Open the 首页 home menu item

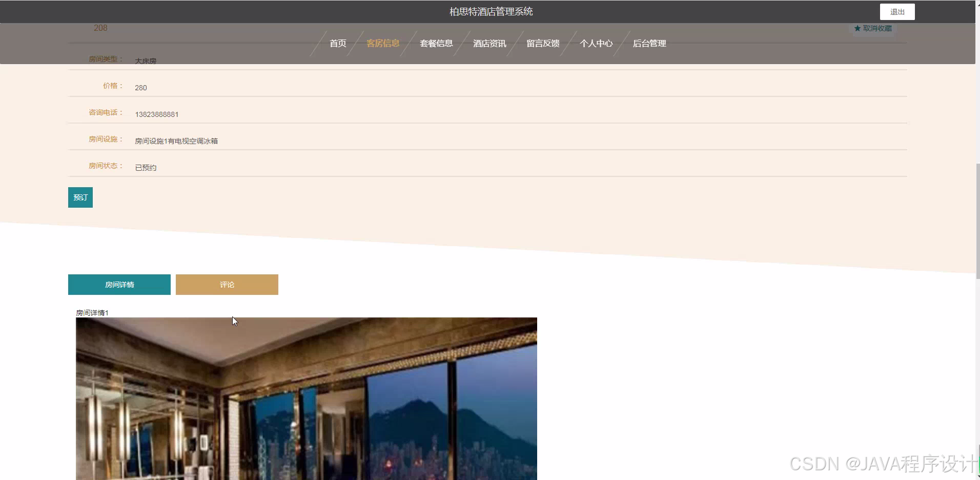(338, 44)
